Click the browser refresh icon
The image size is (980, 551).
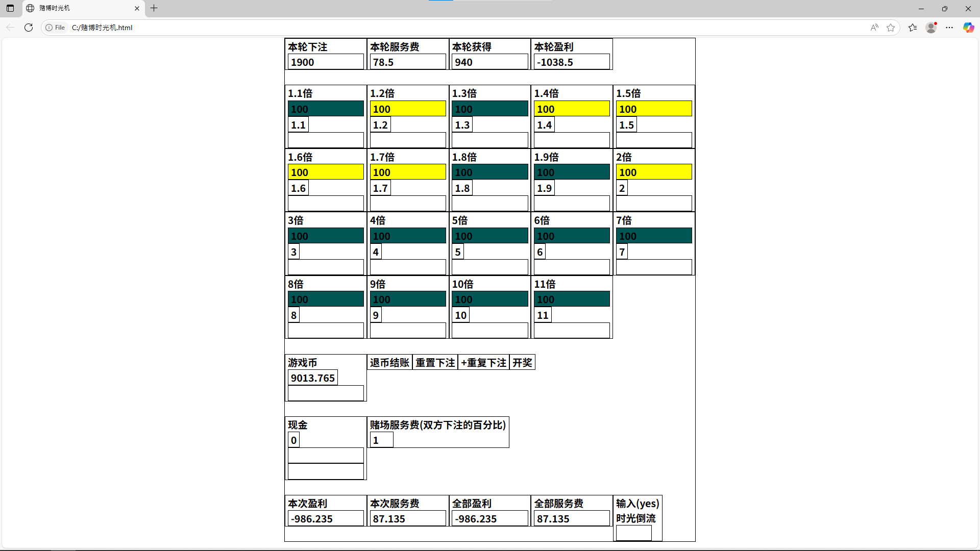coord(29,28)
